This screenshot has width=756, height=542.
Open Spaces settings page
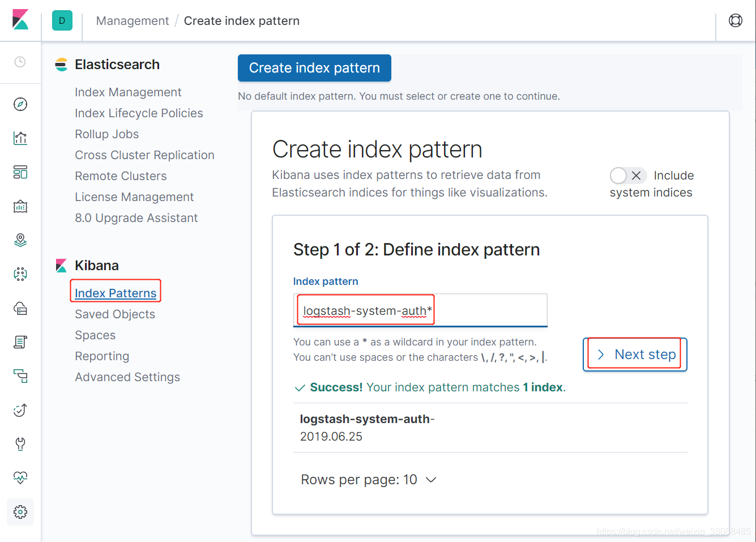pyautogui.click(x=95, y=335)
